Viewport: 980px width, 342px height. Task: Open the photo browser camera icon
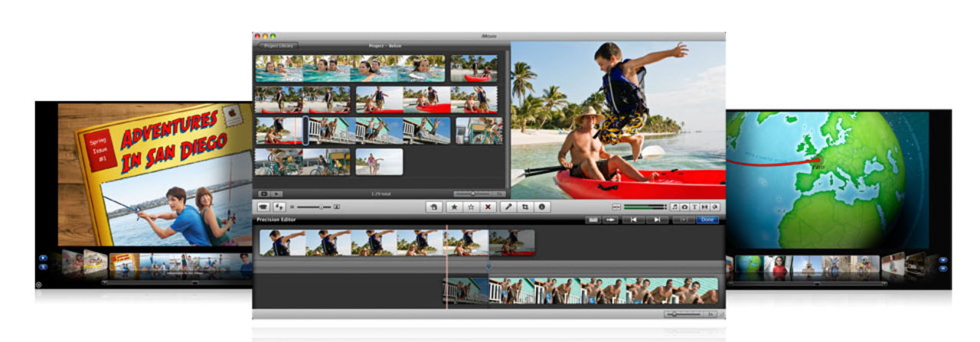click(684, 207)
